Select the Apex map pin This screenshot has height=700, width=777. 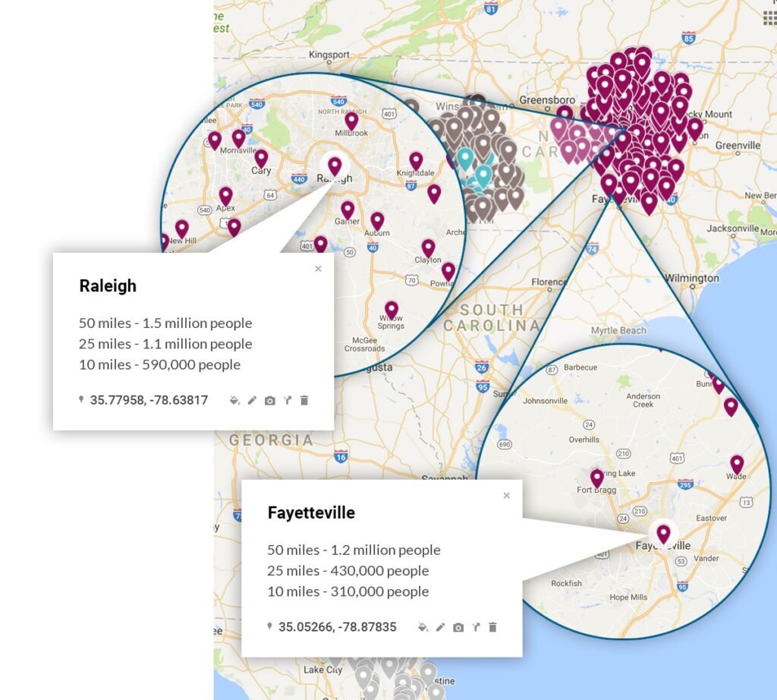click(225, 196)
